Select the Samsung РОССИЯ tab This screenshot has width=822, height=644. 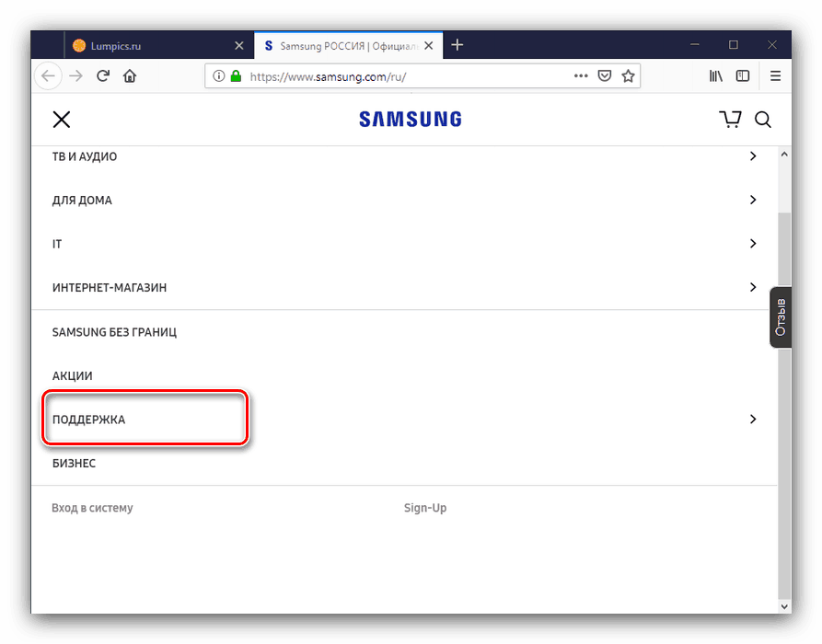pos(349,46)
